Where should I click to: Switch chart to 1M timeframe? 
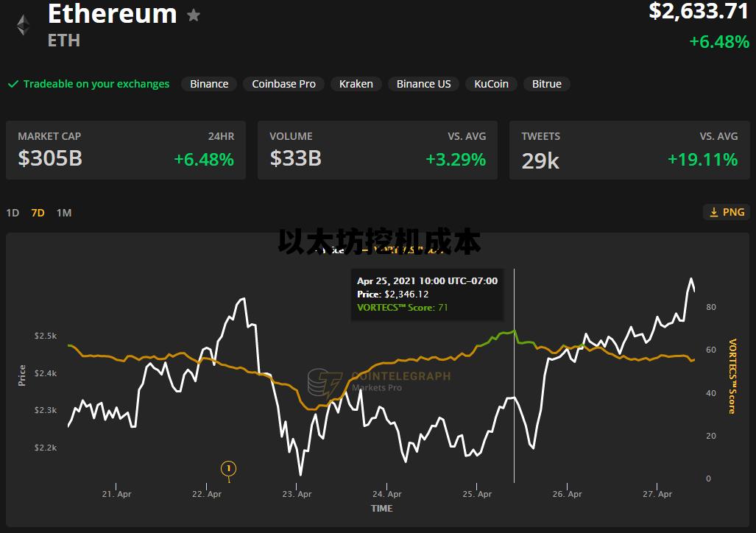tap(63, 213)
